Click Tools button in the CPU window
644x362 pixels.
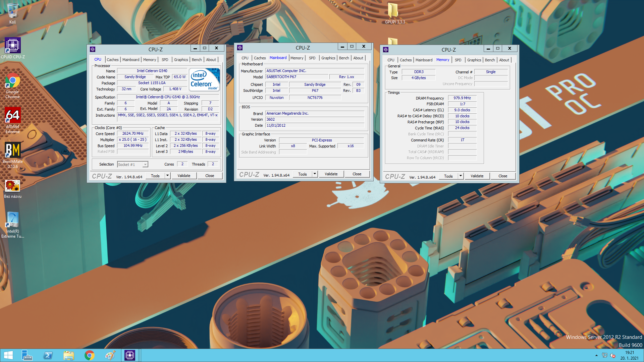[x=155, y=176]
